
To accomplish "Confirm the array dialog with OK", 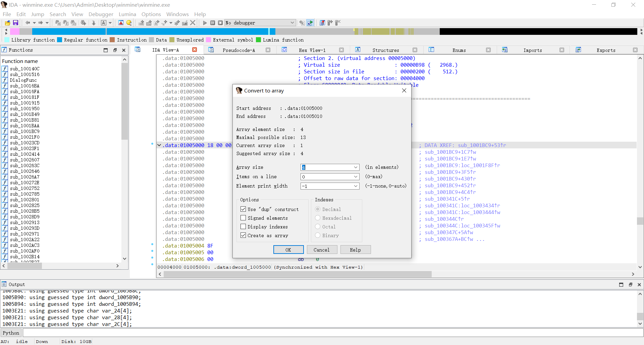I will (x=288, y=250).
